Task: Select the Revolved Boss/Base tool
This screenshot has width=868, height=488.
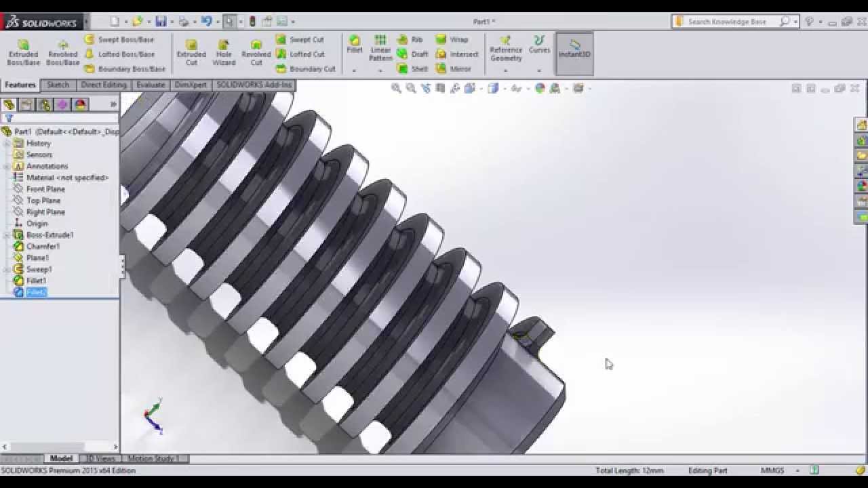Action: tap(62, 52)
